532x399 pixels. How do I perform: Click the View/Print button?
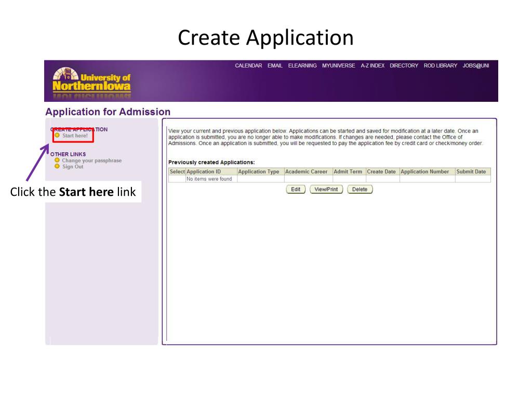[326, 189]
